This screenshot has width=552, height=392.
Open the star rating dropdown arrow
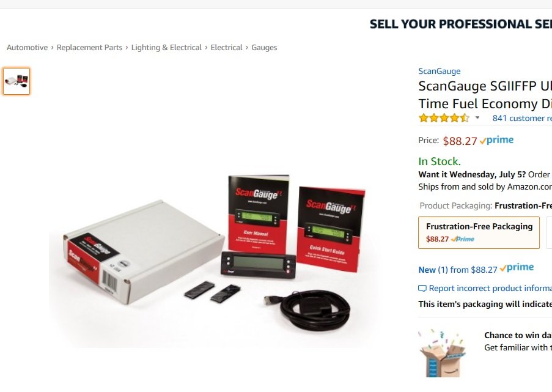477,117
